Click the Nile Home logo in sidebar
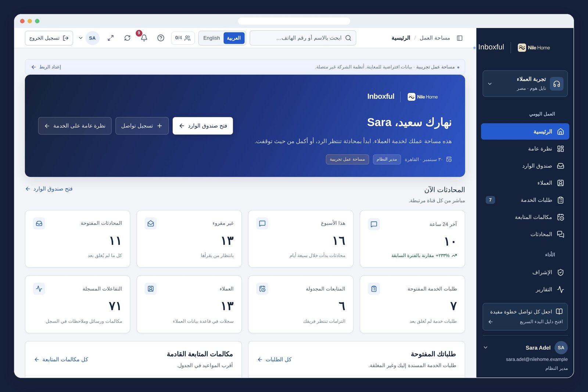Viewport: 588px width, 392px height. (534, 47)
